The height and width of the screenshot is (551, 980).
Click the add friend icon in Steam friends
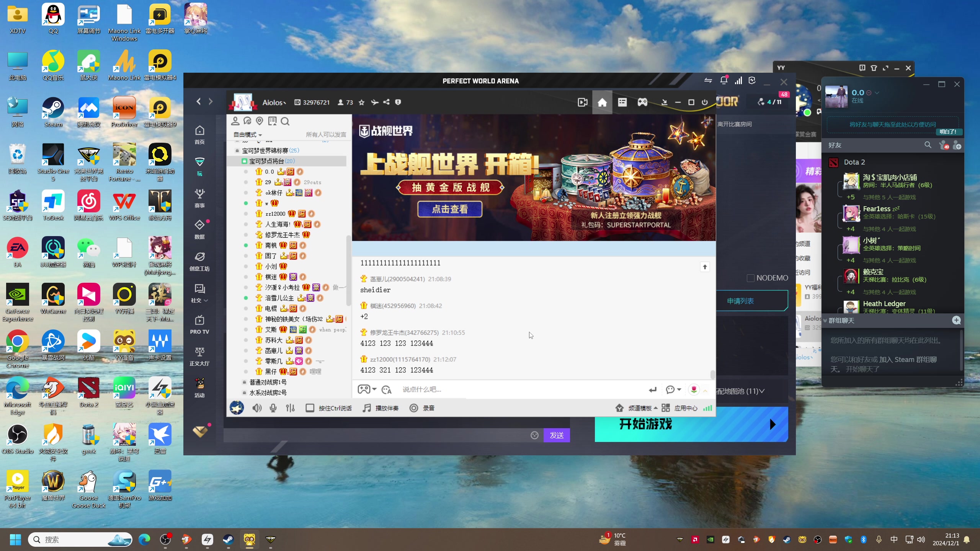957,145
